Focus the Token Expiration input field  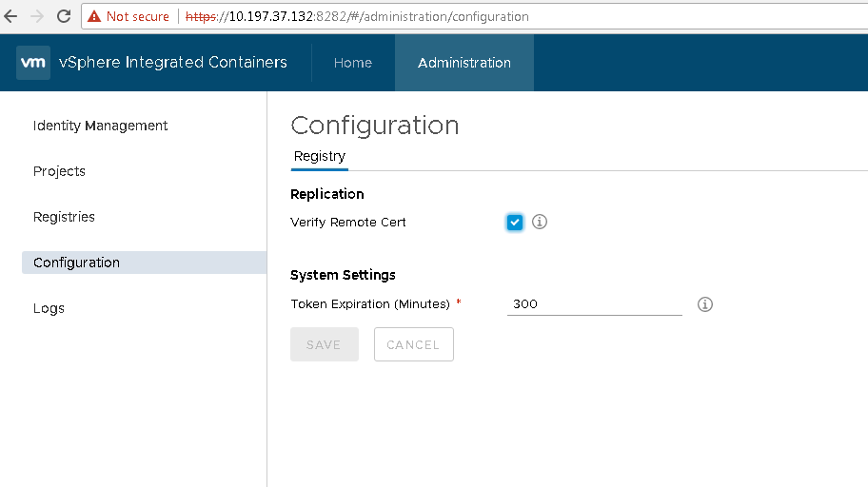[595, 304]
